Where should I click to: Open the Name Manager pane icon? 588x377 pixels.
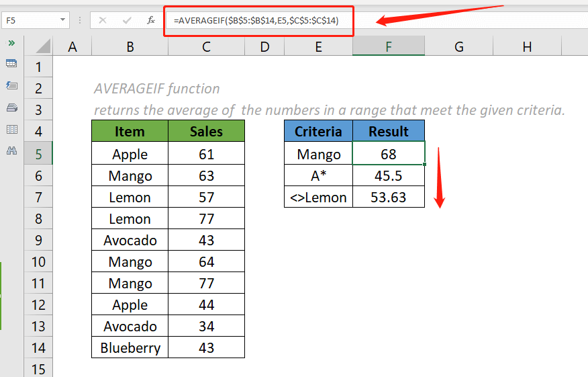click(x=11, y=107)
